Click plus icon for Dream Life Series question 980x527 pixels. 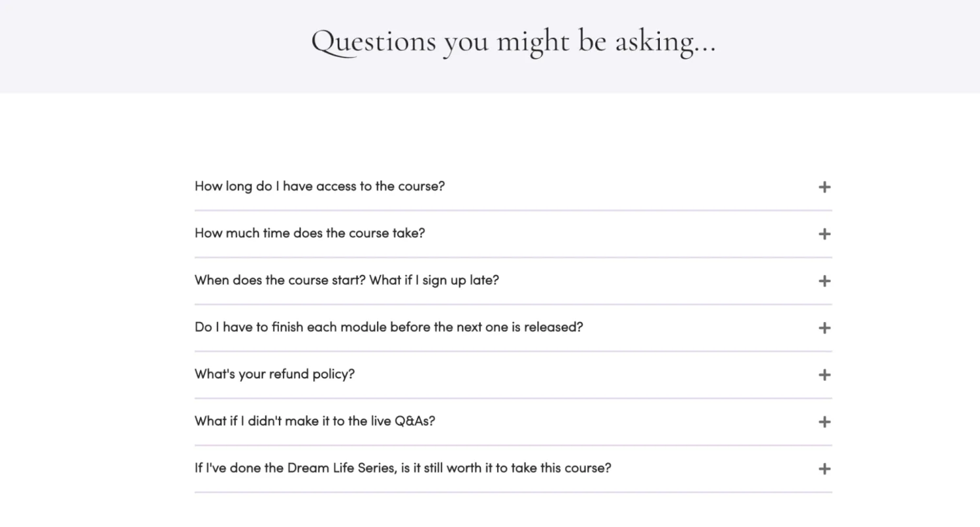(x=825, y=469)
